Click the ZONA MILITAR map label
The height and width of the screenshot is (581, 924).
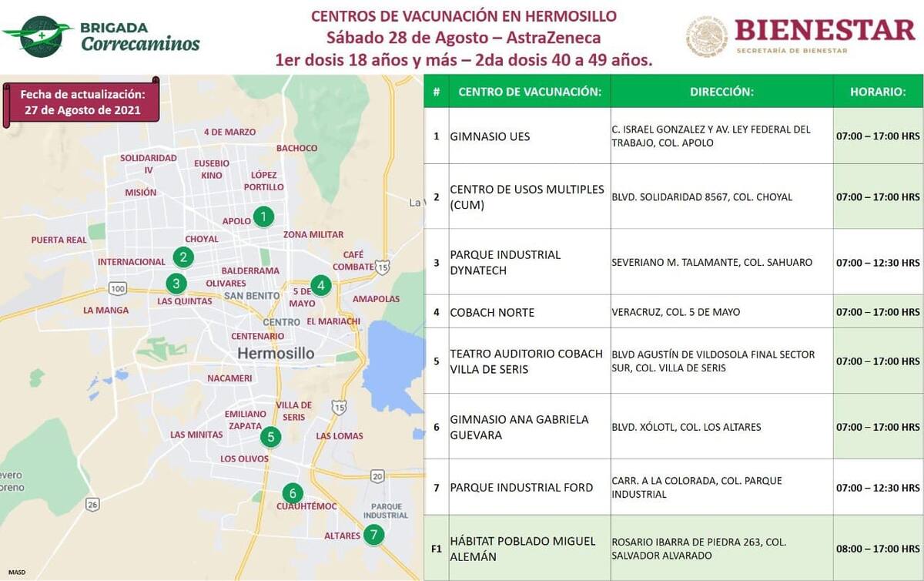coord(313,234)
